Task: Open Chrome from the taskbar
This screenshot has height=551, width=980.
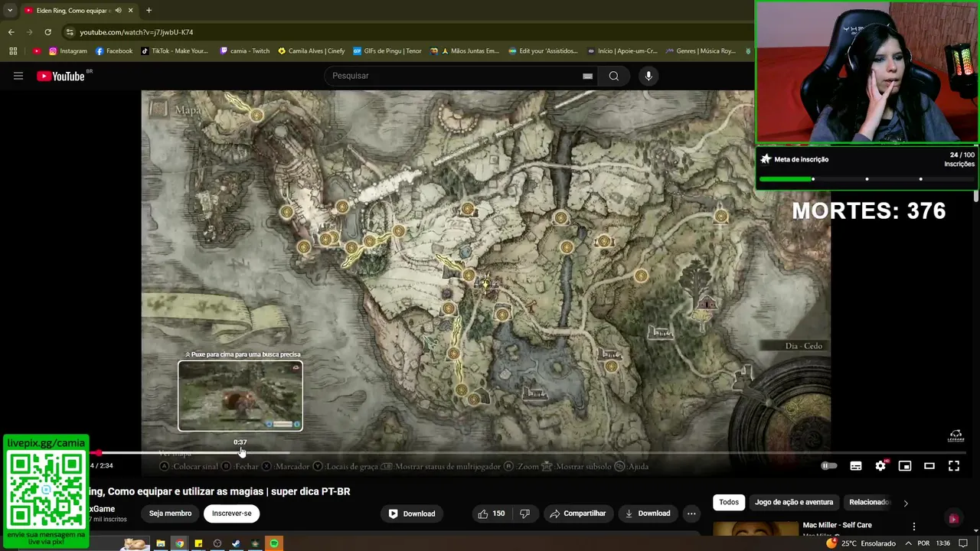Action: tap(179, 543)
